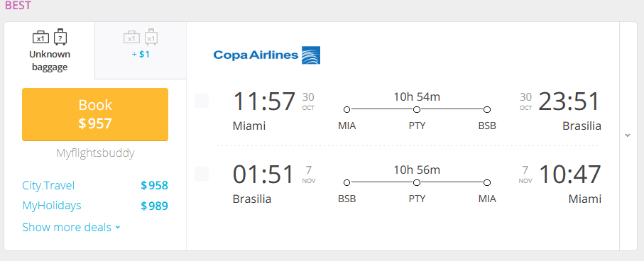Click the chevron beside Show more deals
The image size is (644, 261).
pos(118,228)
